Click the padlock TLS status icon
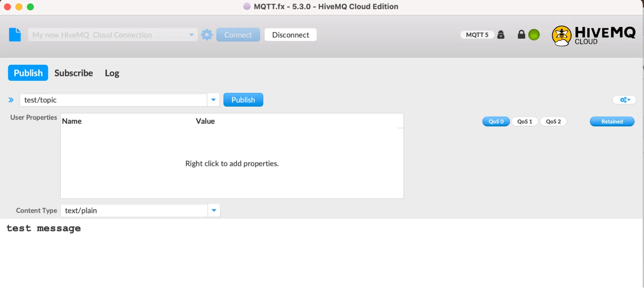Image resolution: width=644 pixels, height=288 pixels. (x=521, y=34)
